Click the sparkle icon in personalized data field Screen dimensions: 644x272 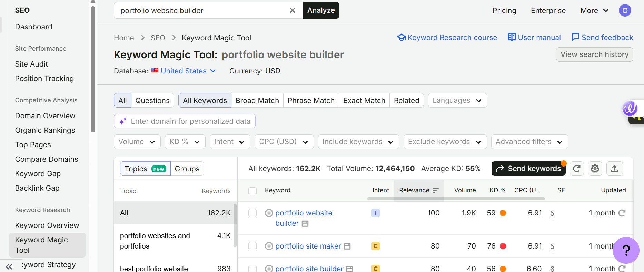click(x=123, y=121)
